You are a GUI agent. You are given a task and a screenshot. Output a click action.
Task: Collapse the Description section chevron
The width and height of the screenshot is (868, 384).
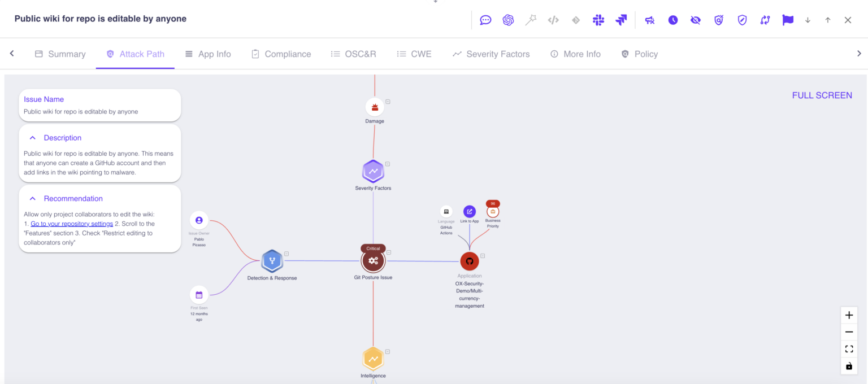(33, 138)
